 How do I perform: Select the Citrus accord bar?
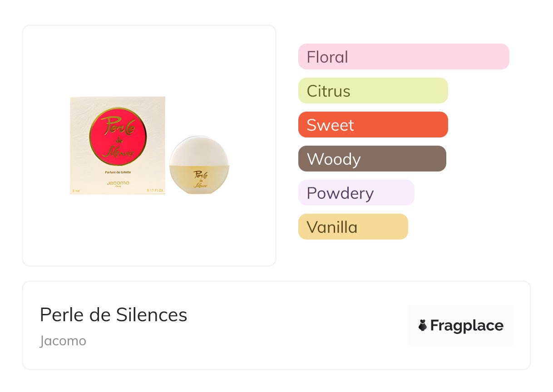click(x=373, y=91)
